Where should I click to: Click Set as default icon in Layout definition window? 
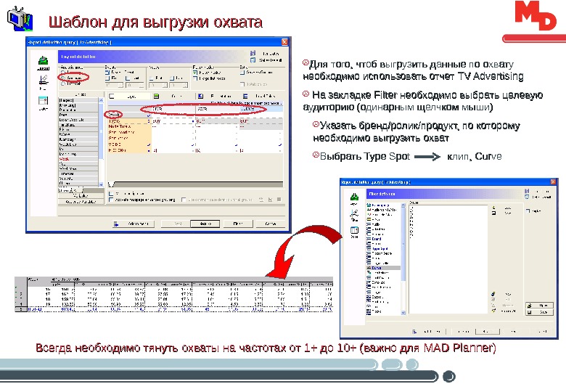click(253, 60)
